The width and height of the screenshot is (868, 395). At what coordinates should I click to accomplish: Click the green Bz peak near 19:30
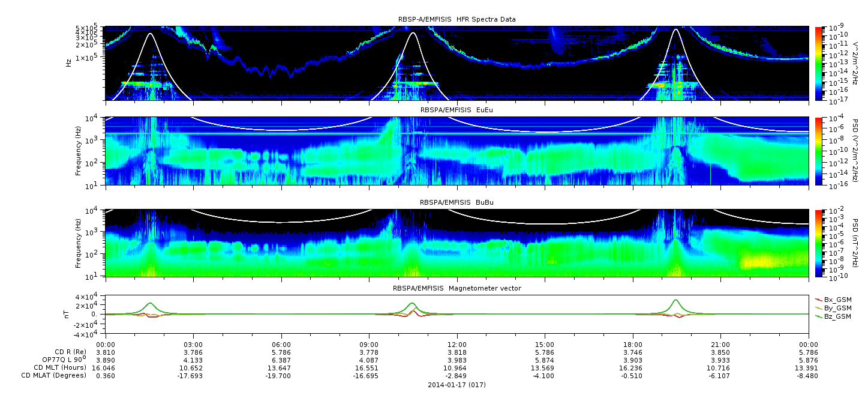pyautogui.click(x=676, y=300)
